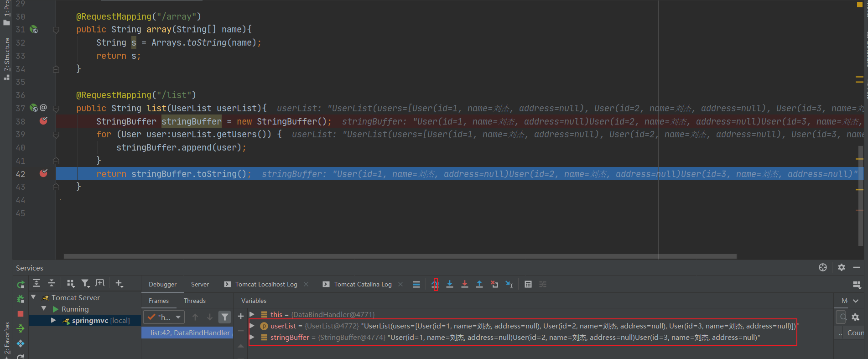This screenshot has height=359, width=868.
Task: Collapse Tomcat Server tree node
Action: [x=33, y=297]
